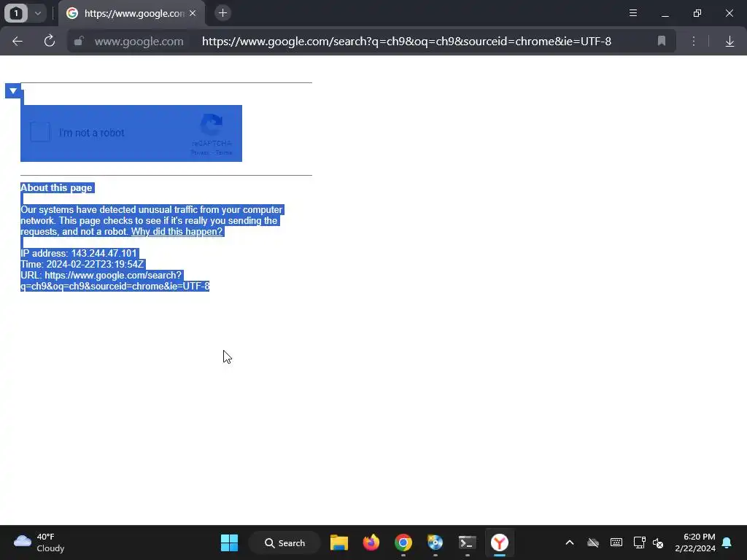Open reCAPTCHA Privacy link

(x=200, y=153)
